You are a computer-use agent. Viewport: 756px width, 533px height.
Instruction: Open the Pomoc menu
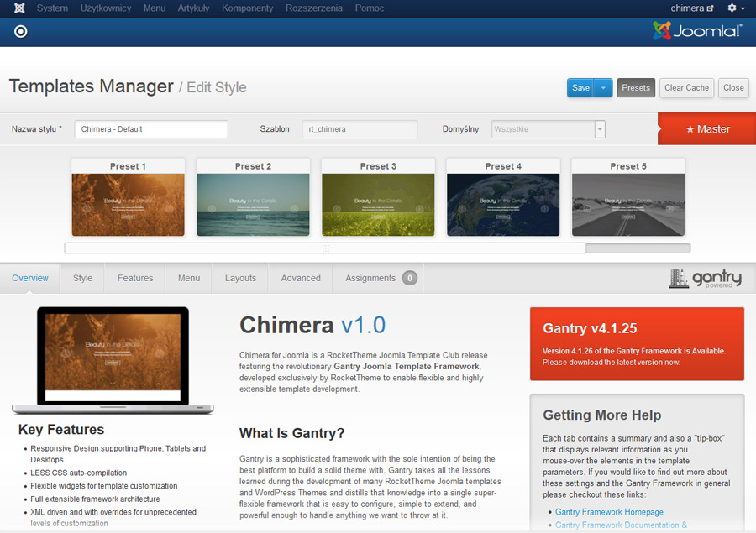pyautogui.click(x=370, y=8)
